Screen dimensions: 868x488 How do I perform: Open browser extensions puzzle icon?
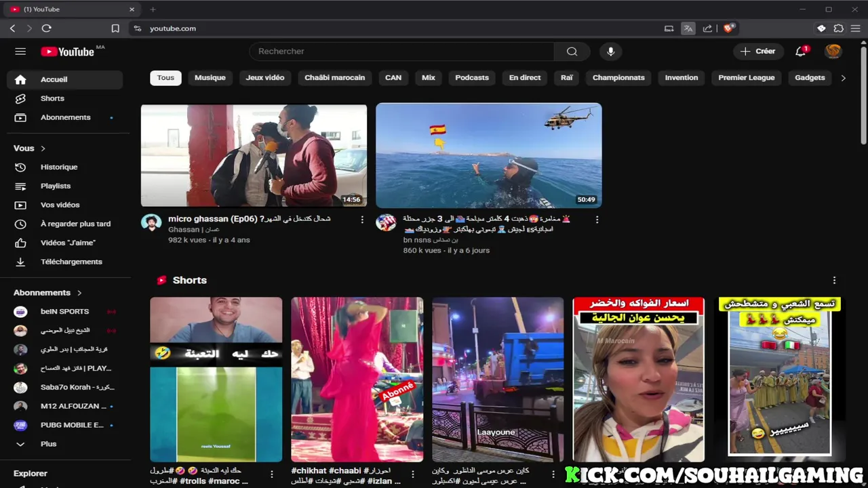(x=839, y=28)
